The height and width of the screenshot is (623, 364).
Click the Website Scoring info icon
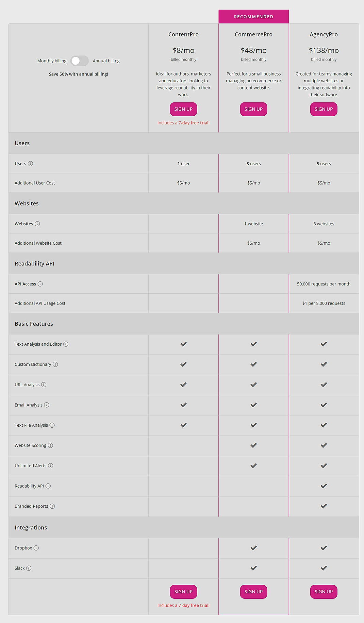(50, 445)
